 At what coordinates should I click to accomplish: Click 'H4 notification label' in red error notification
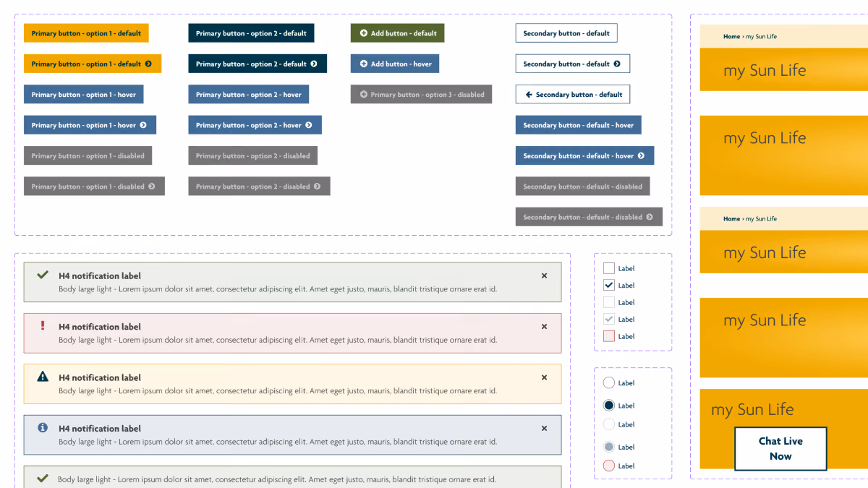pyautogui.click(x=100, y=327)
